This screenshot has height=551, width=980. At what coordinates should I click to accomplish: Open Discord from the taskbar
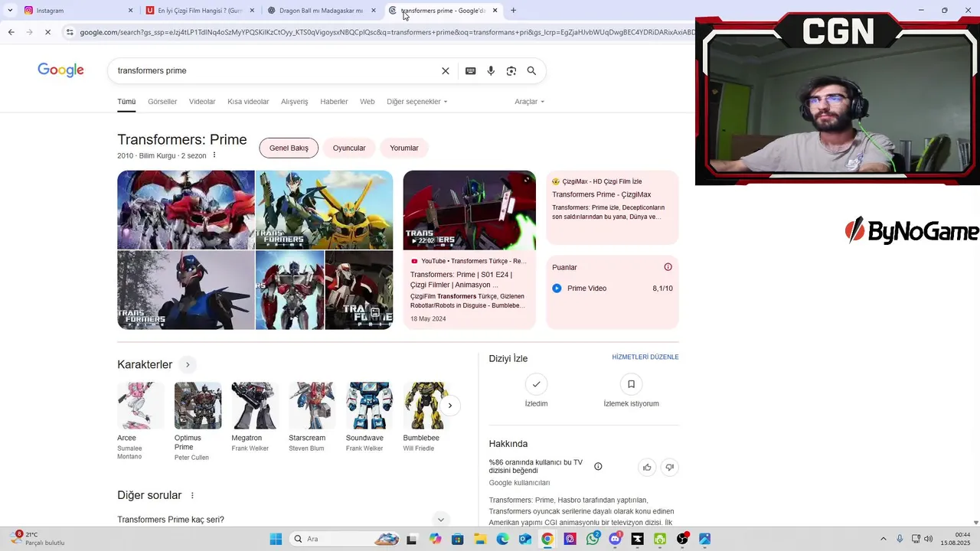616,539
